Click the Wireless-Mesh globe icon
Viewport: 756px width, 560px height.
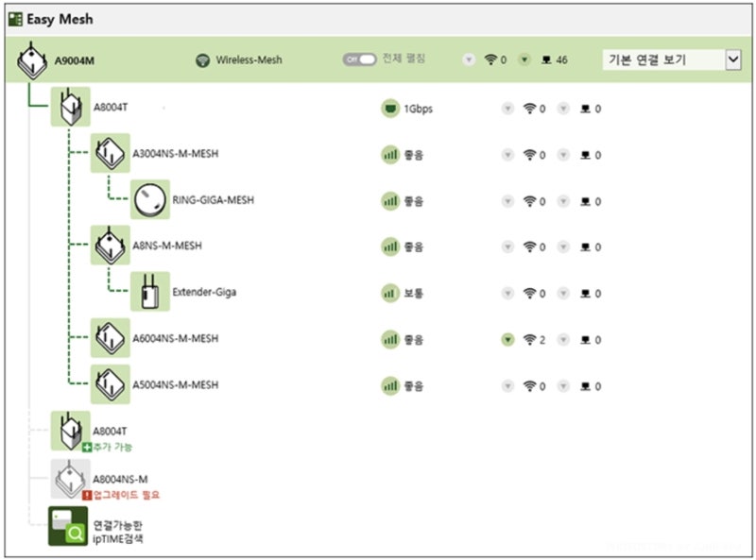click(x=202, y=60)
